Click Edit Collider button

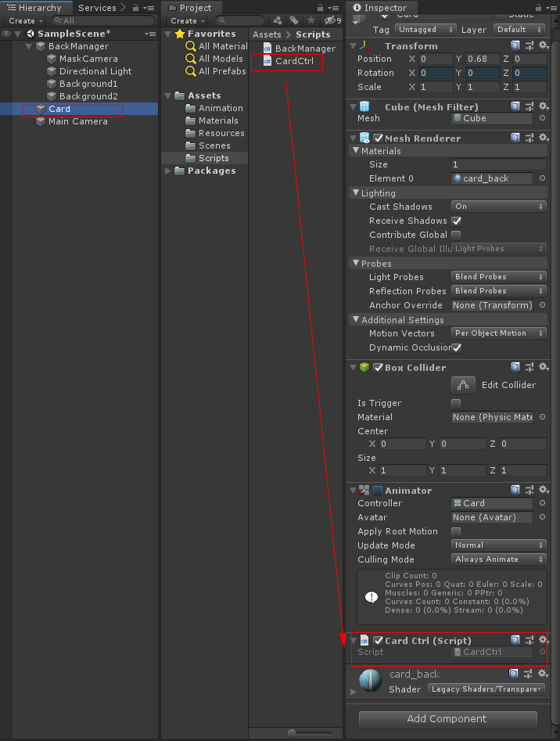click(463, 385)
